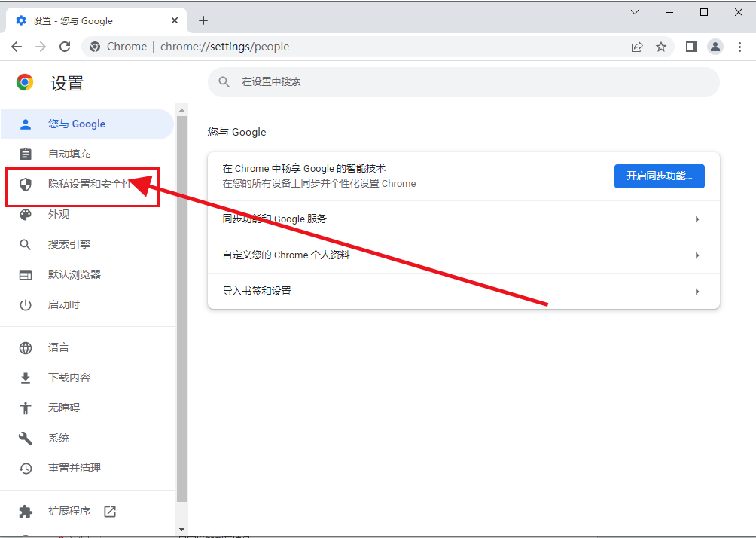Select the 您与 Google sidebar item
This screenshot has height=538, width=756.
click(87, 124)
